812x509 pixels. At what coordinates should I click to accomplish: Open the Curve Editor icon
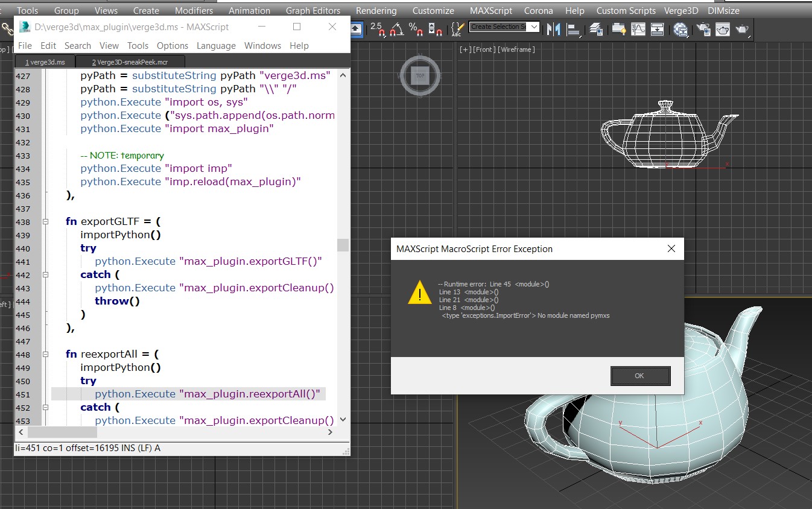[638, 29]
